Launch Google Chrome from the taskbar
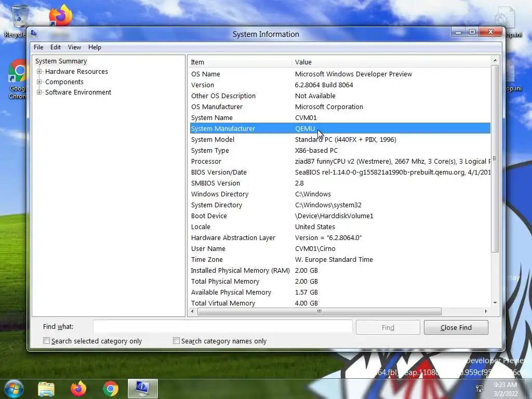This screenshot has width=532, height=399. tap(111, 389)
